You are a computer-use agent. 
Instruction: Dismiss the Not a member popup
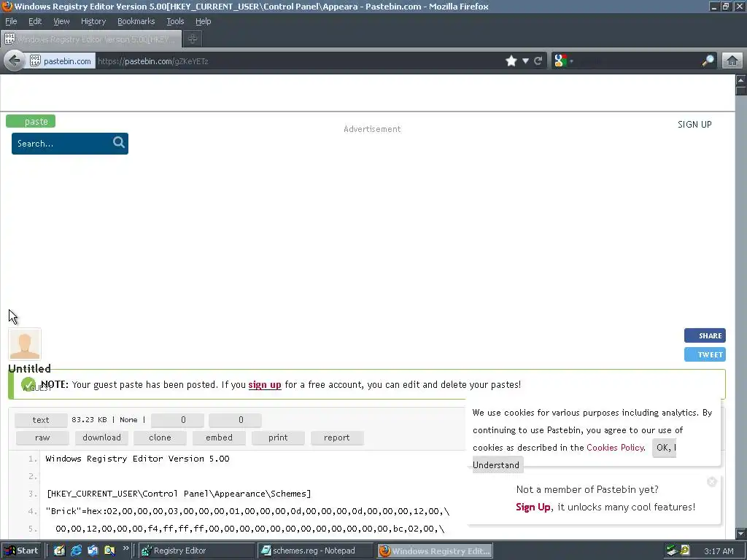click(x=712, y=482)
